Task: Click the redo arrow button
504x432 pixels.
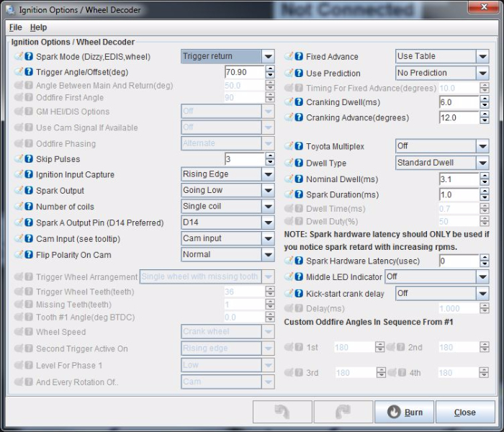Action: point(342,412)
